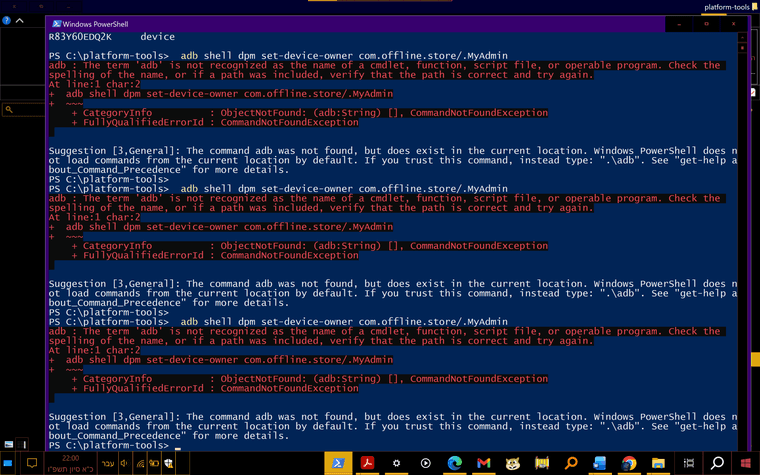This screenshot has width=760, height=475.
Task: Open File Explorer from the taskbar
Action: click(658, 463)
